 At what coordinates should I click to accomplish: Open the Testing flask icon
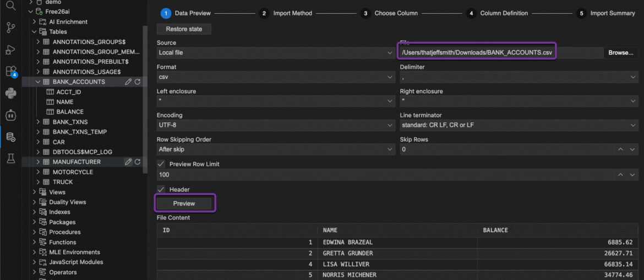coord(10,159)
